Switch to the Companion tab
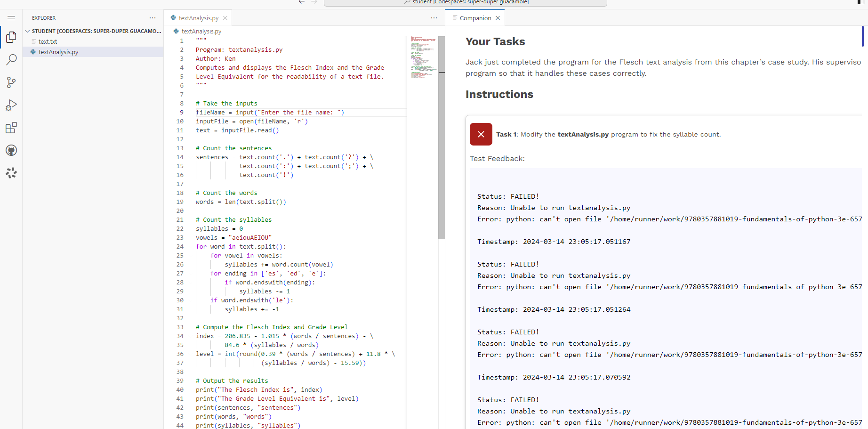 [x=475, y=18]
